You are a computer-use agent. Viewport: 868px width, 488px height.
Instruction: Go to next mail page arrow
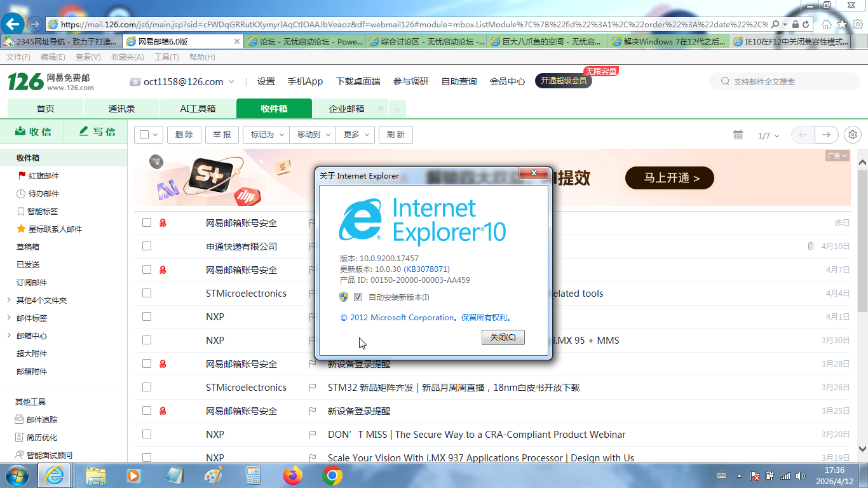(826, 135)
